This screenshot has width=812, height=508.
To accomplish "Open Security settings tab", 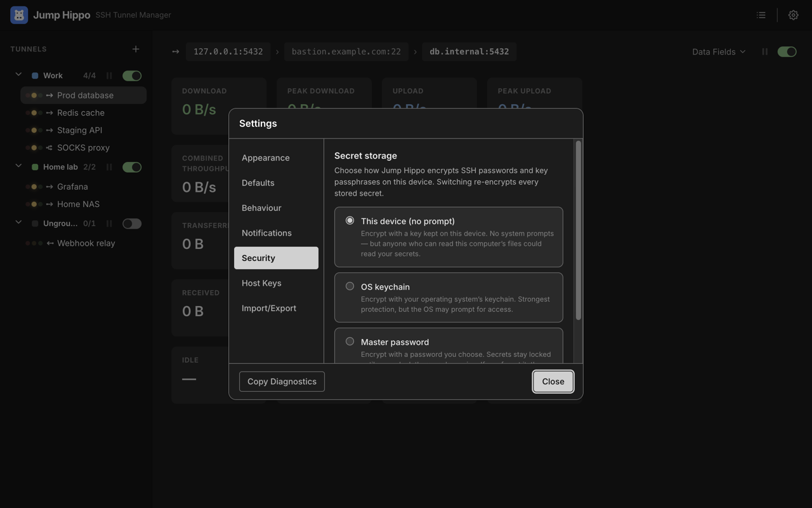I will coord(276,258).
